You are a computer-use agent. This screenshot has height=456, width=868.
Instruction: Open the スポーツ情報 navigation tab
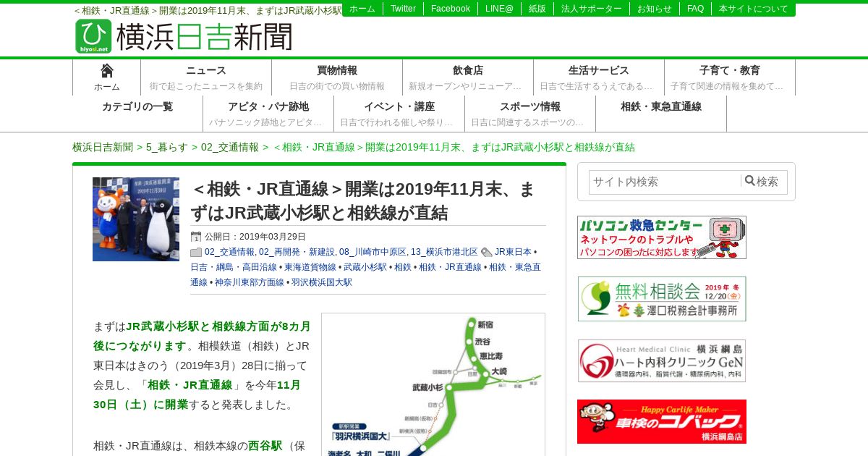[530, 114]
